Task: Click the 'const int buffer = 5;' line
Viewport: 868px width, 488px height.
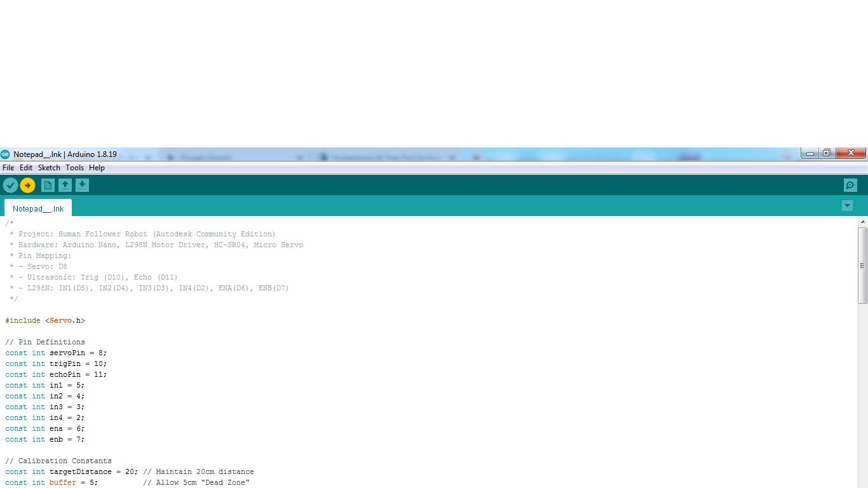Action: 127,482
